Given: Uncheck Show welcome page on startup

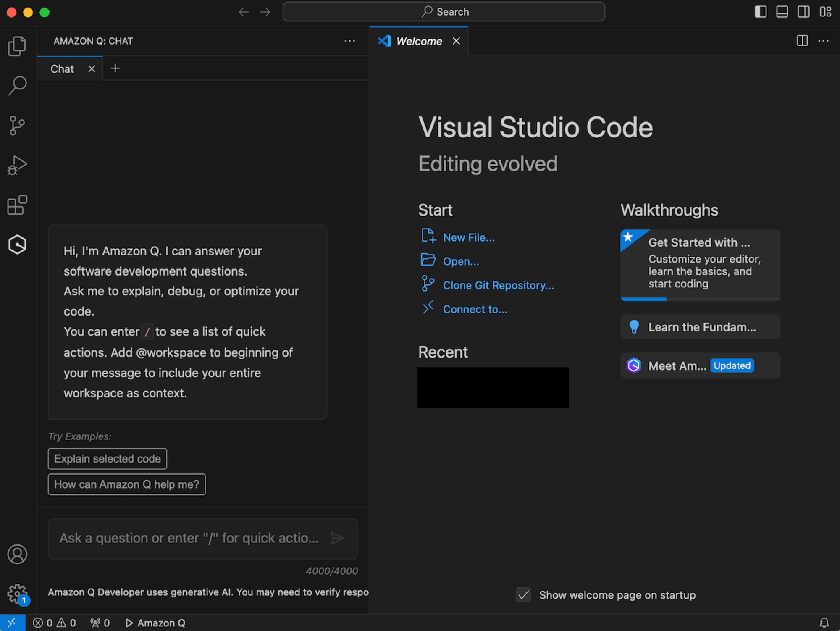Looking at the screenshot, I should [523, 595].
